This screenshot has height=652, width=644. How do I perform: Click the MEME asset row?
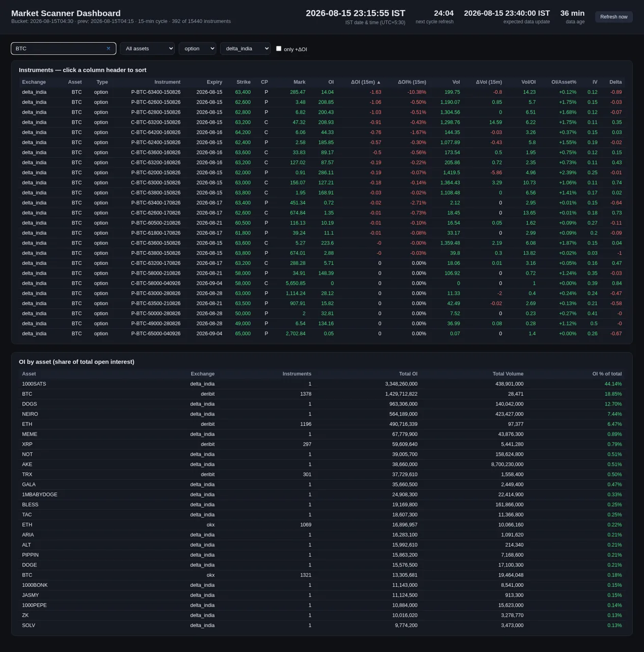(x=322, y=434)
